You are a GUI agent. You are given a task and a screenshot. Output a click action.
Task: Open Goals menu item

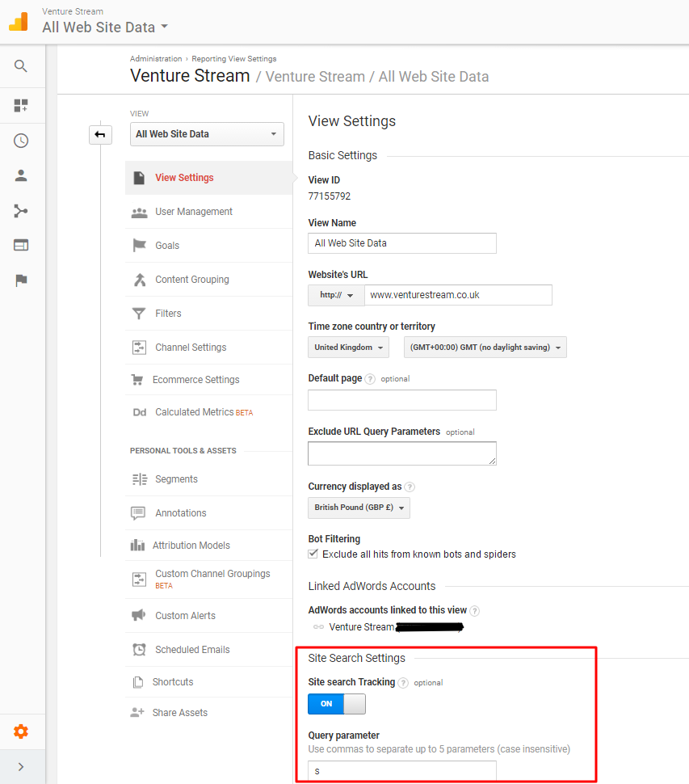(x=209, y=246)
